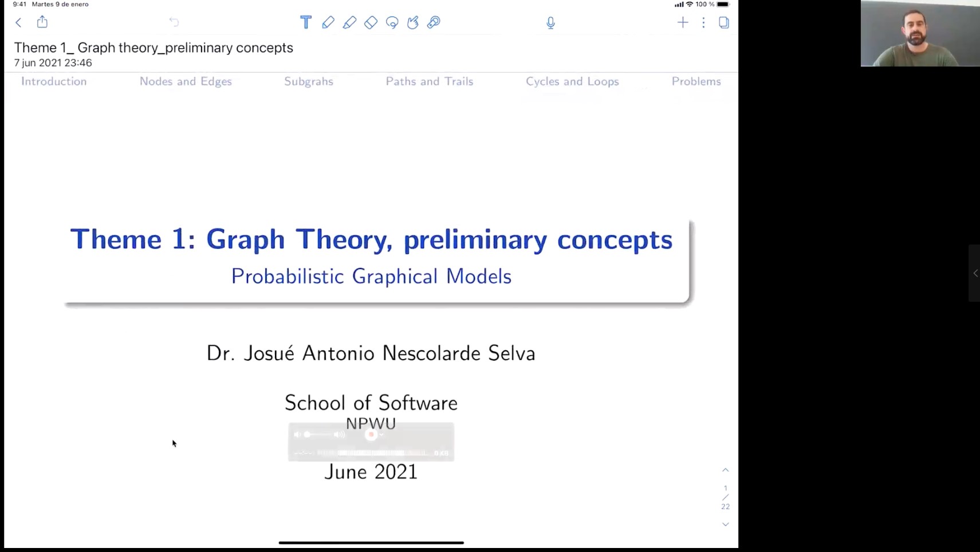Open the share/export menu
Viewport: 980px width, 552px height.
click(x=42, y=22)
